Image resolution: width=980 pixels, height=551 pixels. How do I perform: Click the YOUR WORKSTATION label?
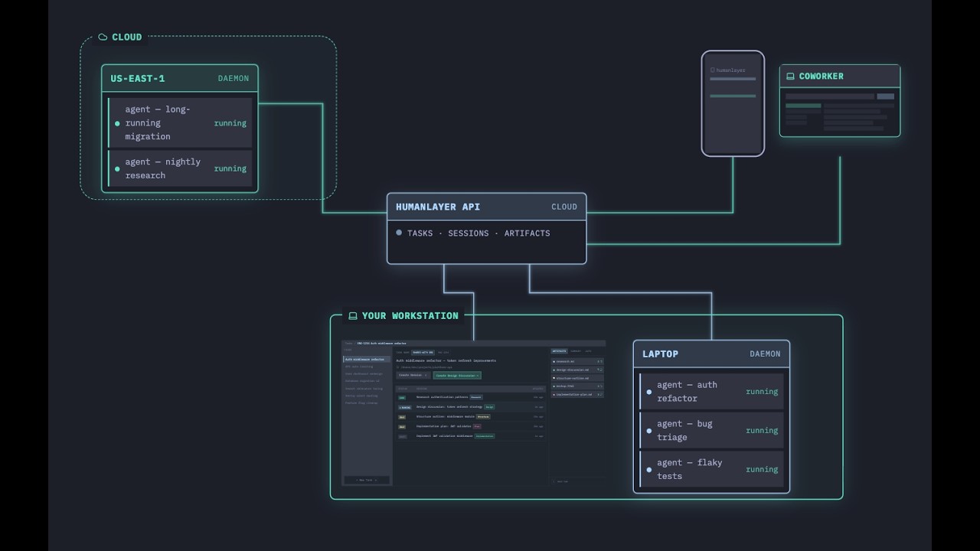tap(410, 316)
